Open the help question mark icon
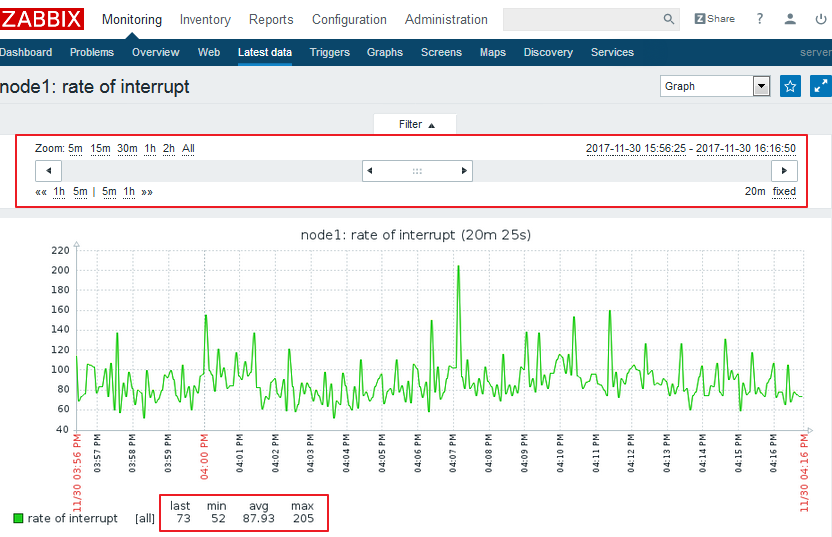Screen dimensions: 832x537 click(760, 19)
